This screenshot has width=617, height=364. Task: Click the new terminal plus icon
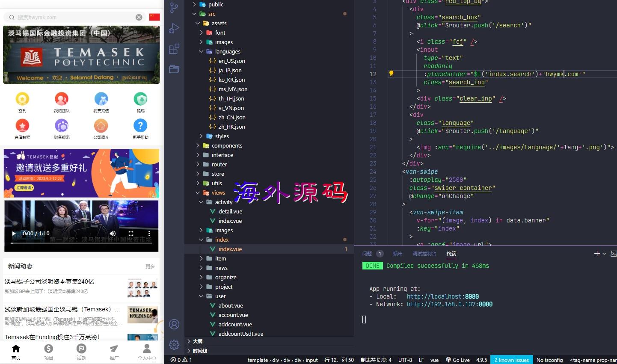tap(597, 254)
